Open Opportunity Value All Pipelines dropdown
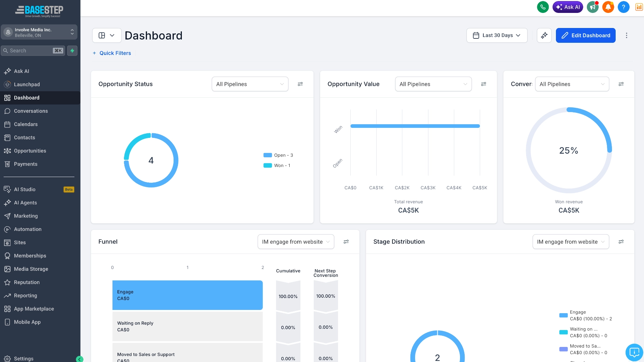Viewport: 644px width, 362px height. [433, 84]
